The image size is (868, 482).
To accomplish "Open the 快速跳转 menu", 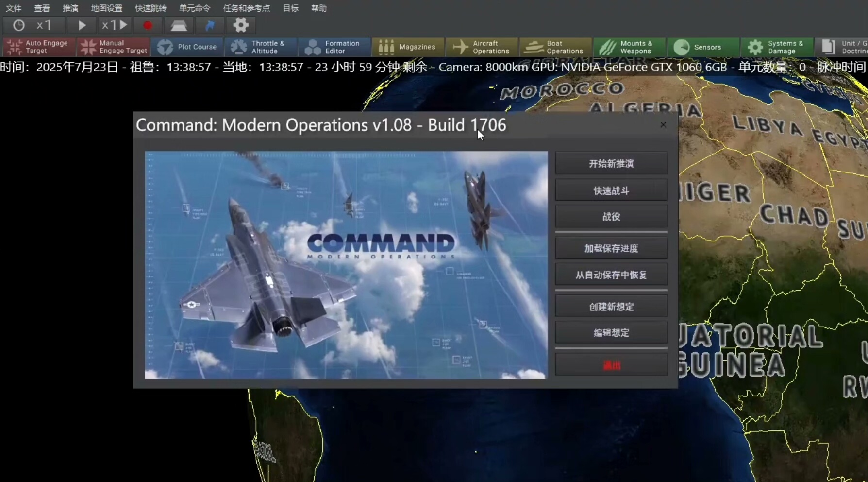I will point(150,8).
